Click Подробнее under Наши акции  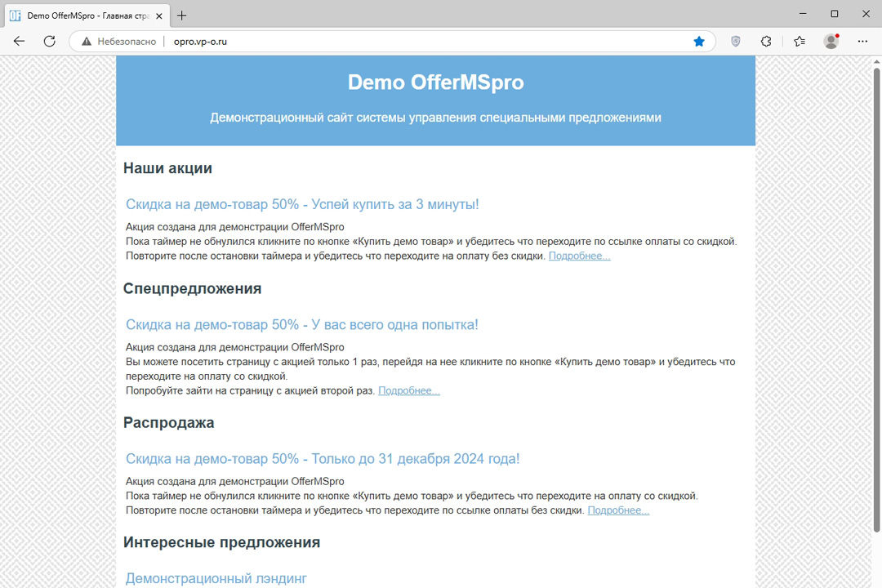(579, 256)
